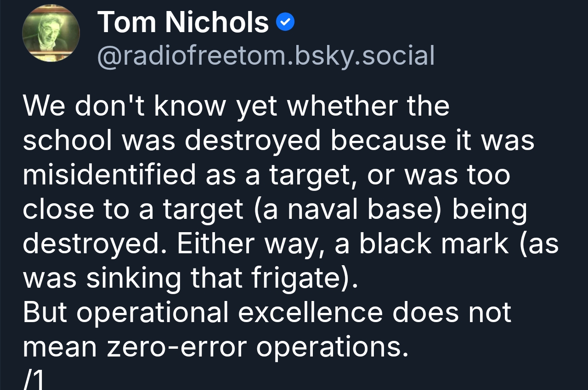Image resolution: width=588 pixels, height=390 pixels.
Task: Click the post's first line "We don't know yet"
Action: [124, 106]
